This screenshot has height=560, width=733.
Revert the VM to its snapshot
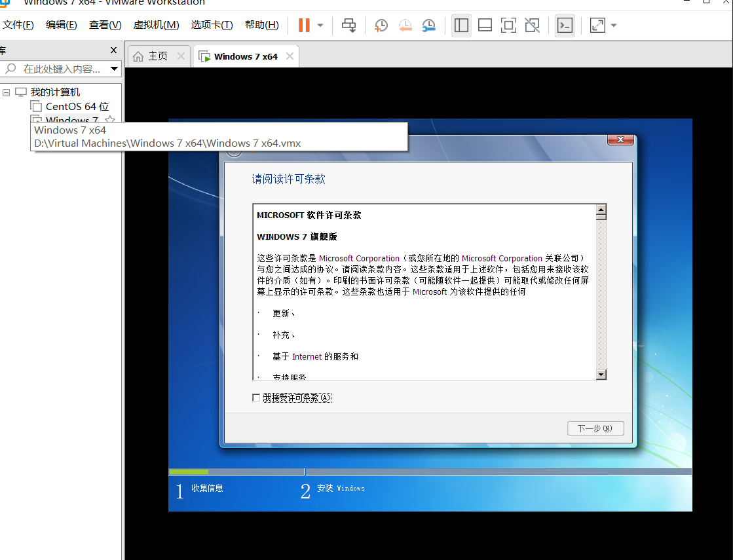point(405,25)
